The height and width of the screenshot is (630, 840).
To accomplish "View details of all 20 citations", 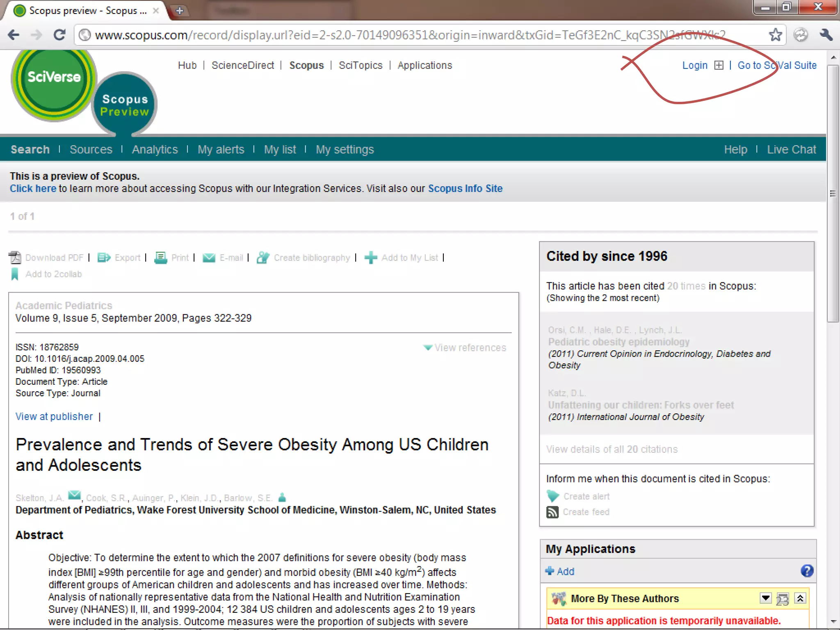I will tap(612, 449).
